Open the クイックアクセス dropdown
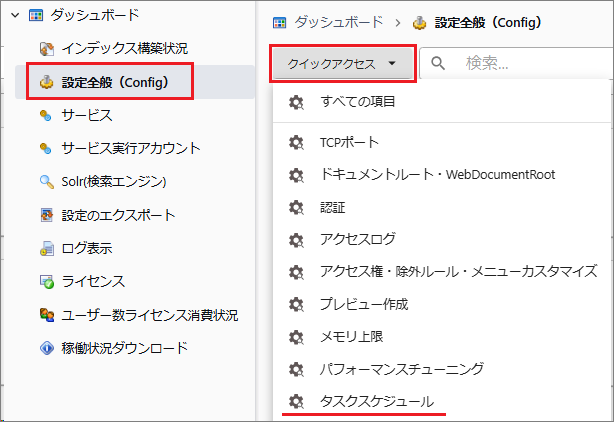 (342, 64)
